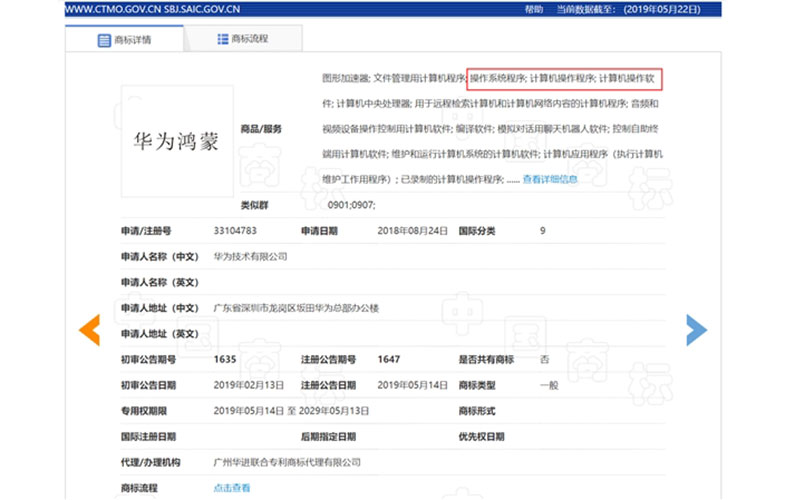Click the similar group value 0901;0907
The width and height of the screenshot is (785, 500).
[x=351, y=205]
